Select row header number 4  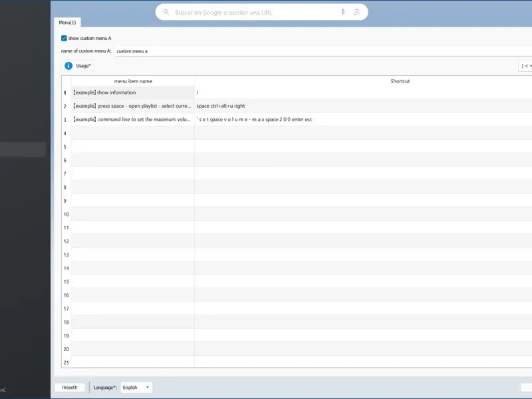tap(66, 134)
